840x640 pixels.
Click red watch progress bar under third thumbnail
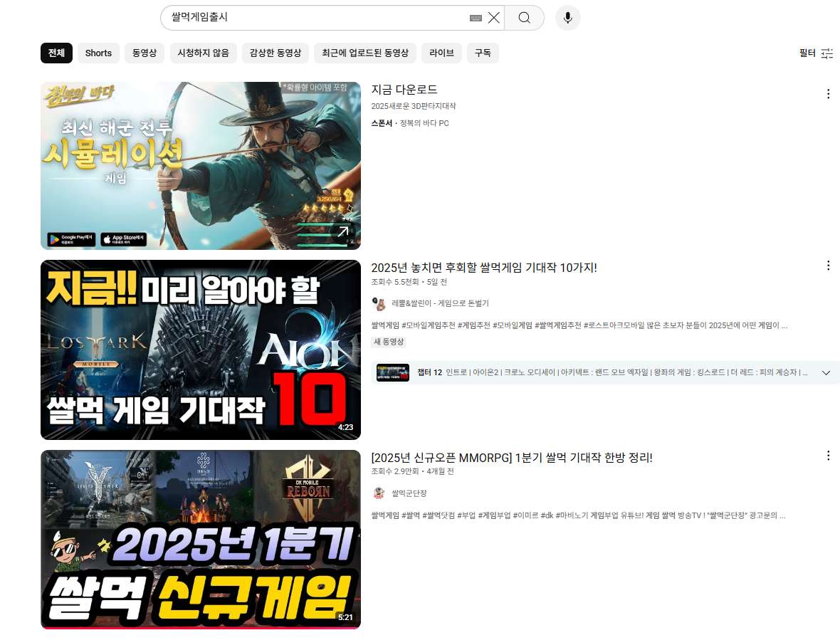(200, 627)
